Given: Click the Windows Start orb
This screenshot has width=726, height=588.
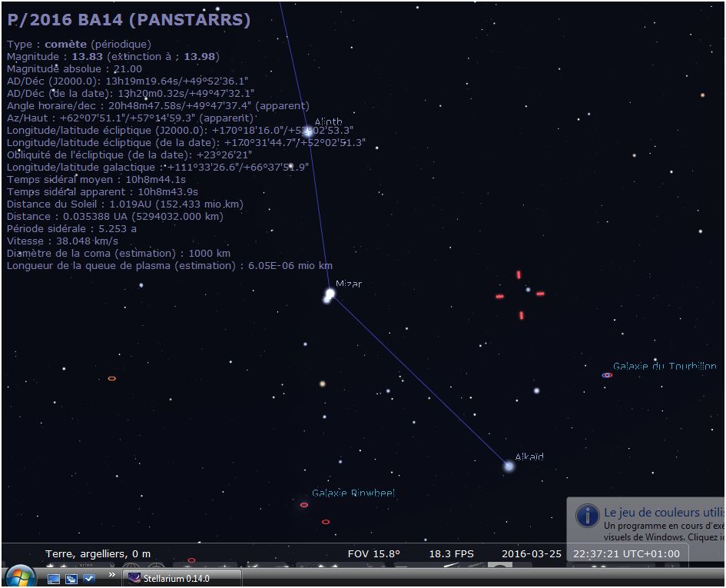Looking at the screenshot, I should point(20,576).
